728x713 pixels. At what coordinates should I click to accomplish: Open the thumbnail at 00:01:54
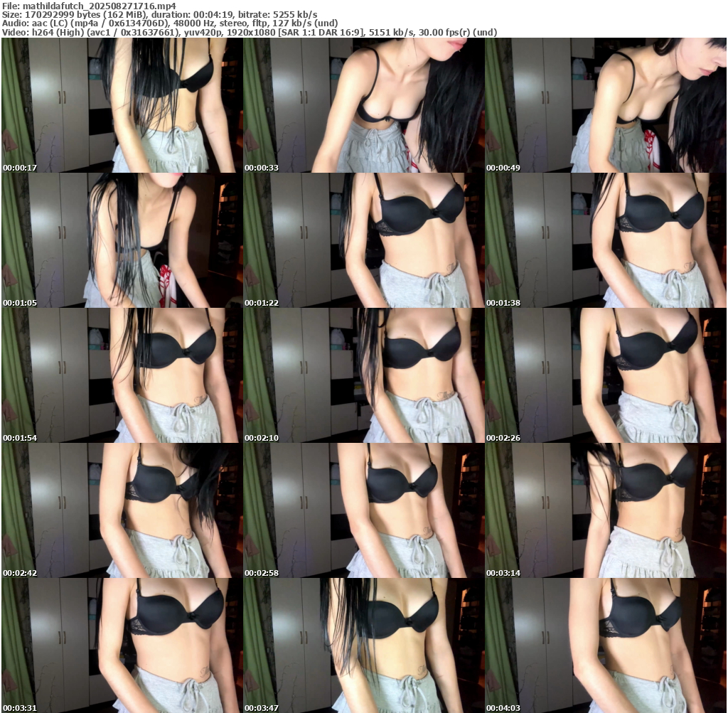(122, 375)
